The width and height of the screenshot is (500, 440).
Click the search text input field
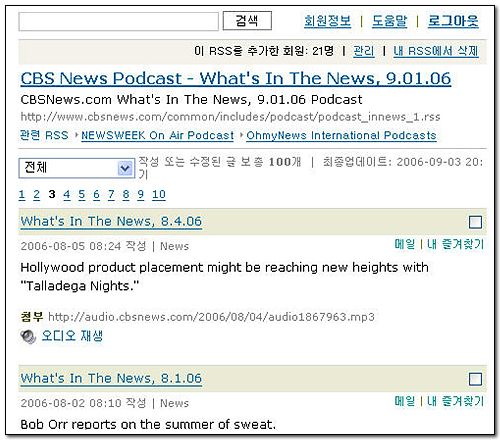(118, 21)
